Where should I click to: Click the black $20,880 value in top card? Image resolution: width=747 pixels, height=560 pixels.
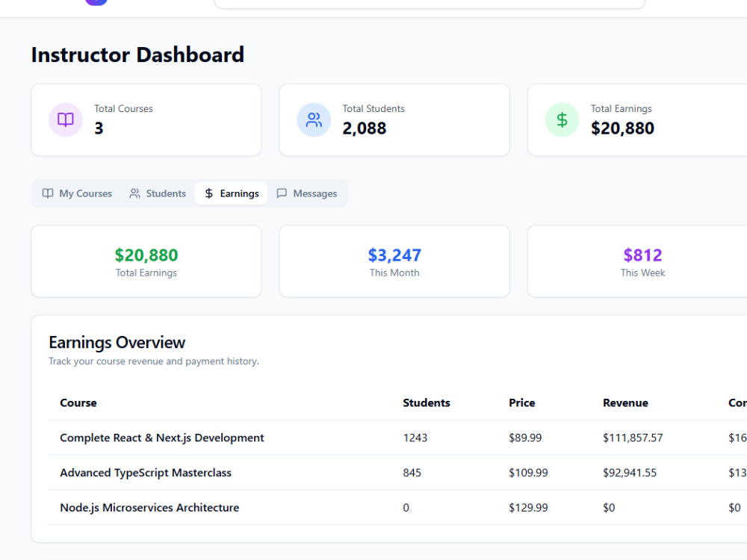[x=623, y=128]
